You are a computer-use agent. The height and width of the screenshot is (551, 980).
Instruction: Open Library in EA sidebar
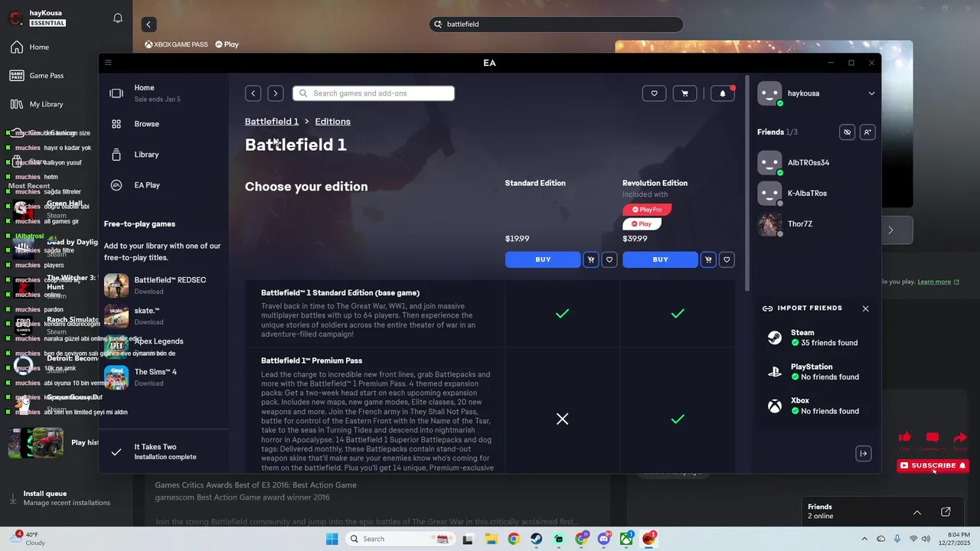point(165,155)
